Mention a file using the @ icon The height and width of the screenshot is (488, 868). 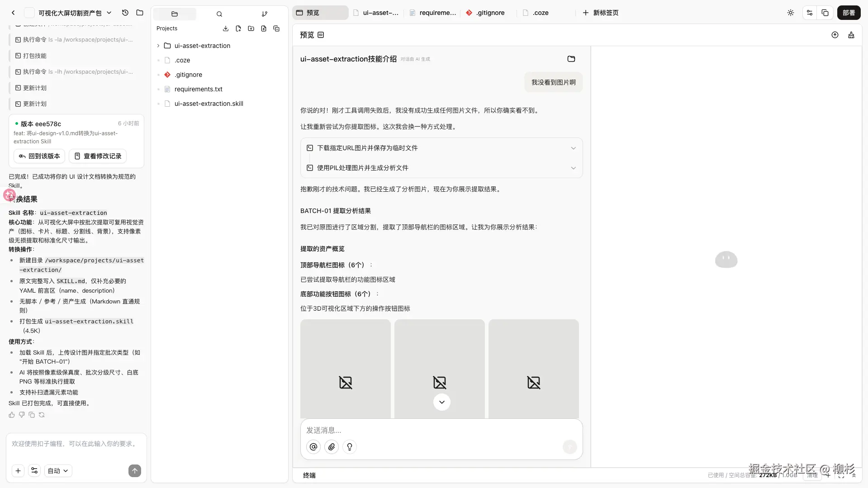[313, 447]
